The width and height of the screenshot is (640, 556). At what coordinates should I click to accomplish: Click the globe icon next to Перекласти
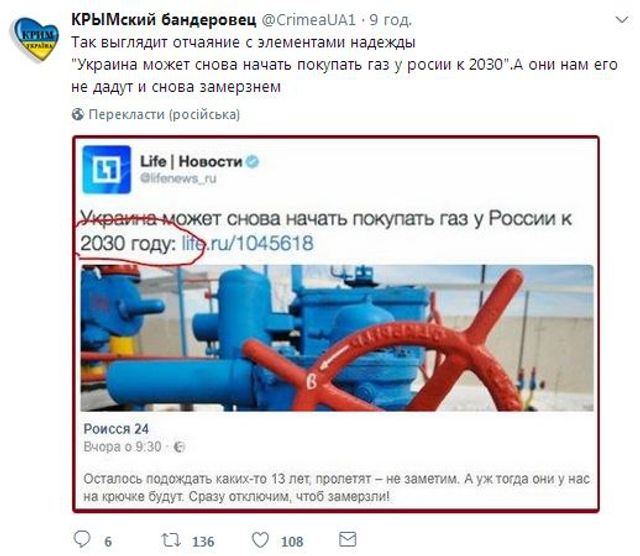click(78, 114)
